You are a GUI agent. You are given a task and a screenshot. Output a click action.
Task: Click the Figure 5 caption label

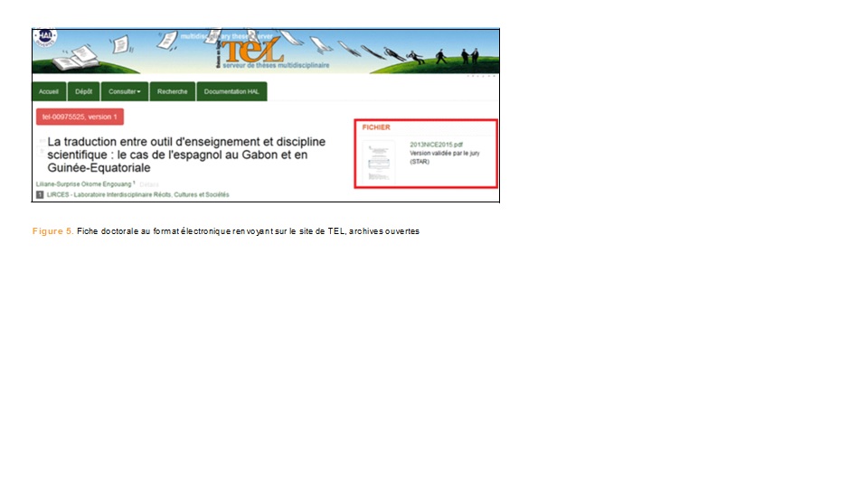(x=52, y=231)
